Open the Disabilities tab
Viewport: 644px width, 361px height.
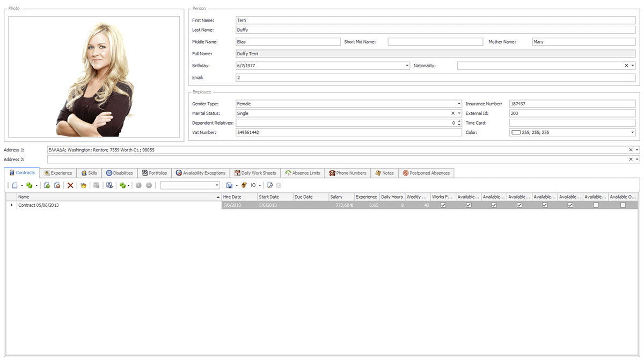(x=119, y=173)
